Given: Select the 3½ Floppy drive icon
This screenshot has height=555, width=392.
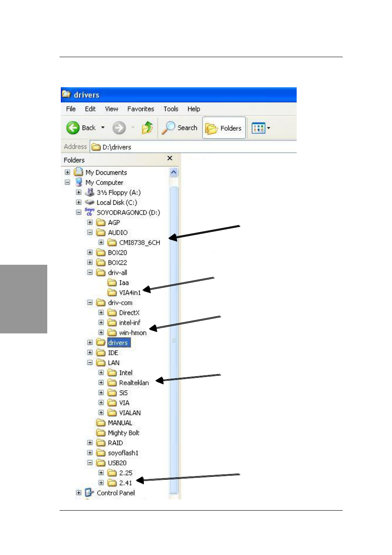Looking at the screenshot, I should [x=90, y=192].
